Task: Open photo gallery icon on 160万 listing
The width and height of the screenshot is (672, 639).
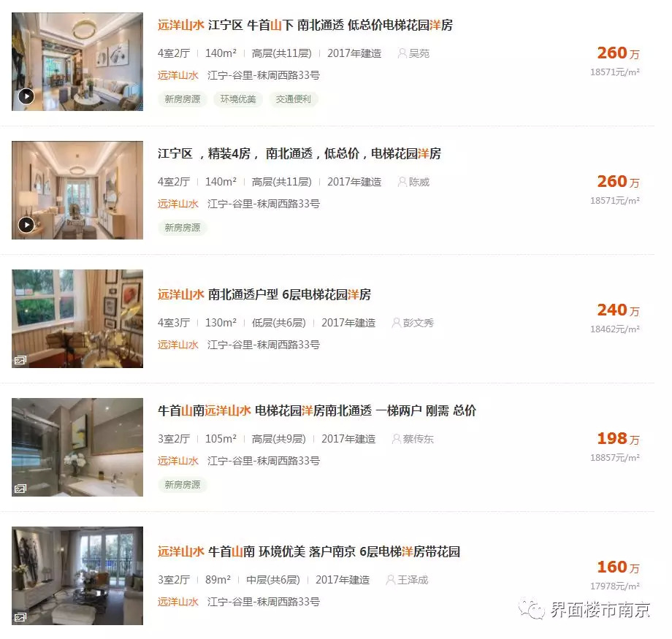Action: (20, 617)
